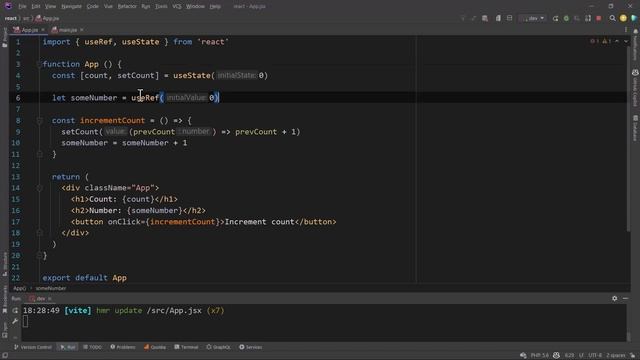Go to previous highlighted error arrow
Viewport: 640px width, 360px height.
coord(617,41)
